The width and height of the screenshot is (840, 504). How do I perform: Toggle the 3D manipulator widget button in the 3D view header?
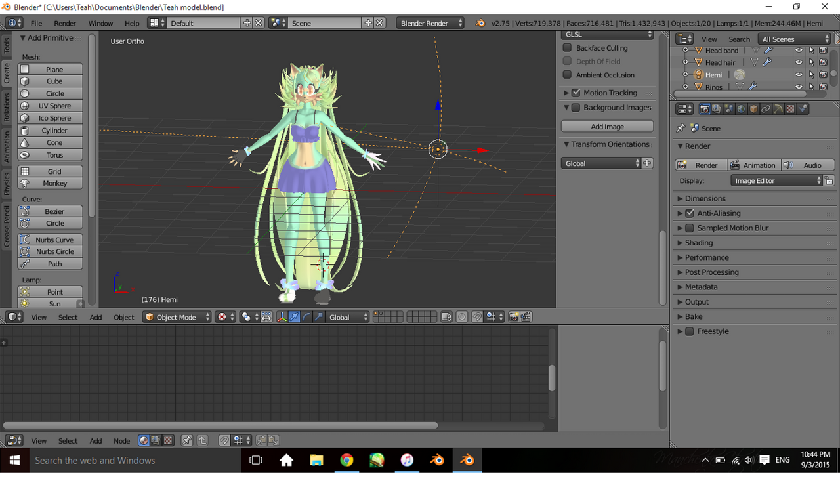[x=282, y=317]
